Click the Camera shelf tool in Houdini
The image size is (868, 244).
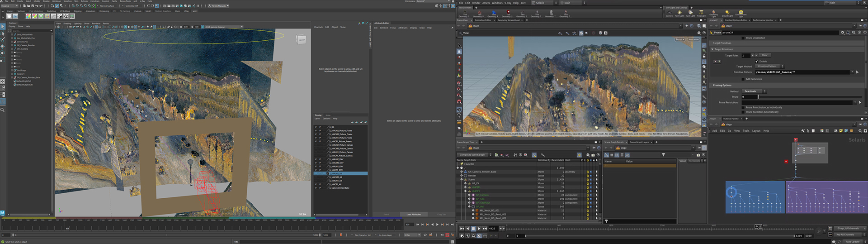669,14
